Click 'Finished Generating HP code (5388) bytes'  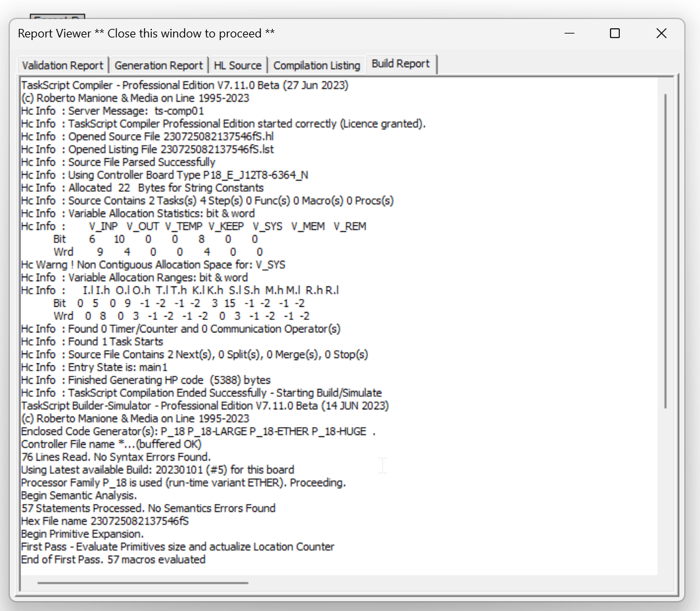(146, 380)
